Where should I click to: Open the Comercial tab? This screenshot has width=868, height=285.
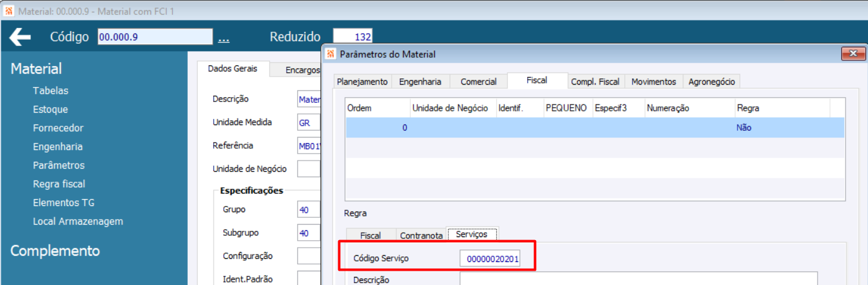478,82
